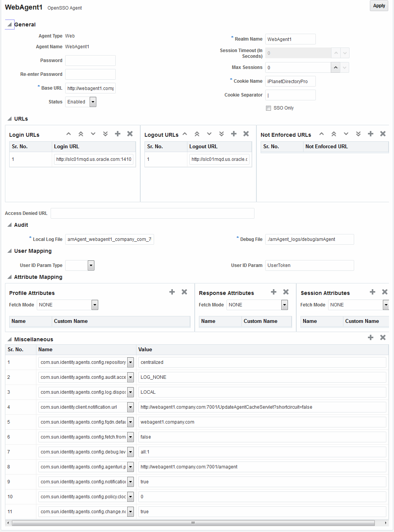Delete the selected Logout URL
The width and height of the screenshot is (394, 532).
coord(246,134)
